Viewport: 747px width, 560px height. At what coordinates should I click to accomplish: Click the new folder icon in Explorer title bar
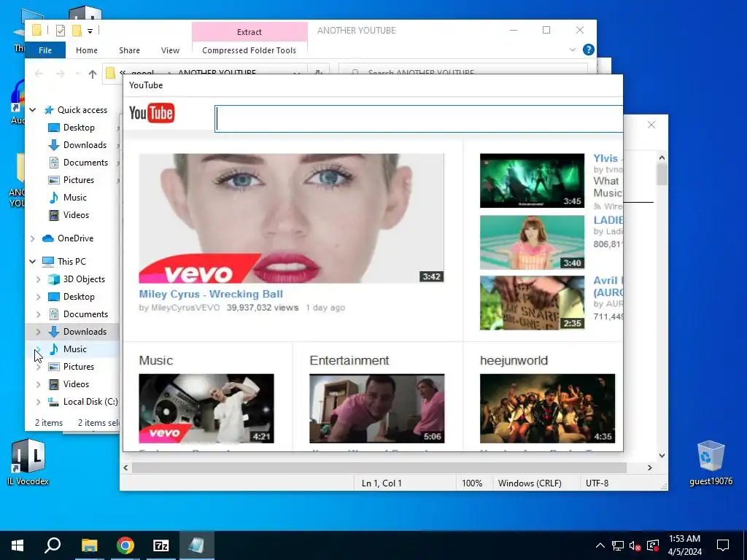click(x=77, y=31)
